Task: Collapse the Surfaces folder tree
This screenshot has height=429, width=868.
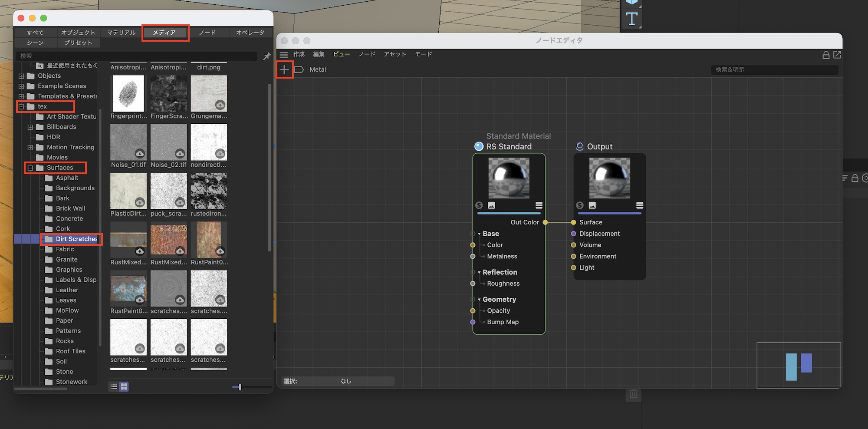Action: (x=30, y=168)
